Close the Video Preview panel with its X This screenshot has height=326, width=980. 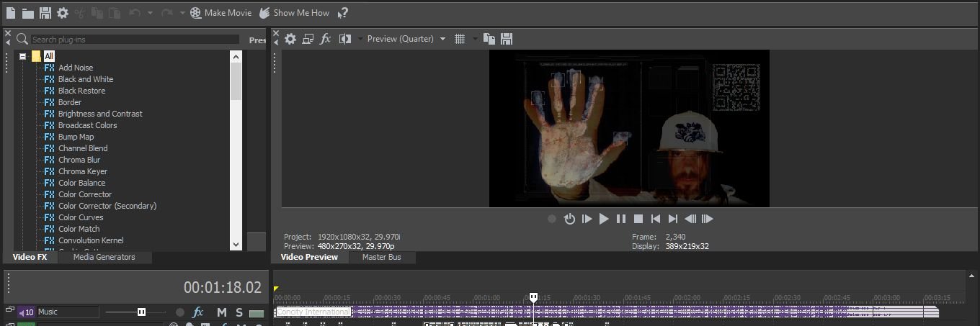pos(275,33)
